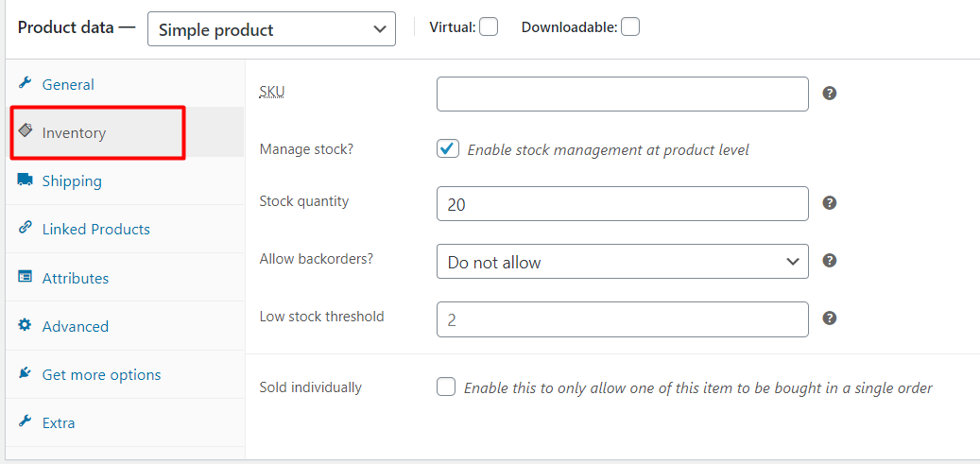Switch to the Attributes tab
Screen dimensions: 980x464
pyautogui.click(x=76, y=278)
